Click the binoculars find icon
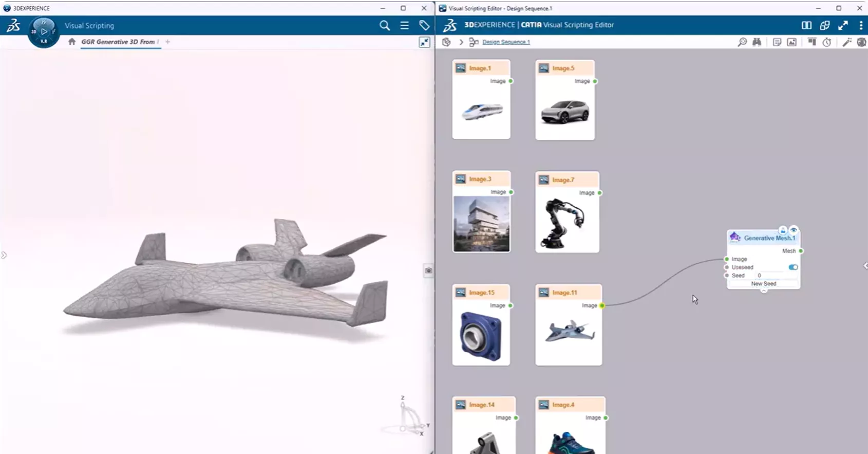The height and width of the screenshot is (454, 868). [757, 42]
